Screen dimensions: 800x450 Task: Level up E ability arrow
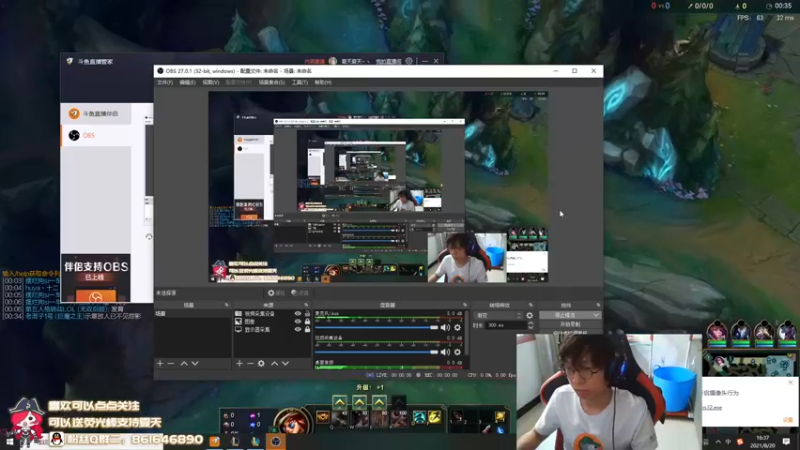tap(379, 402)
